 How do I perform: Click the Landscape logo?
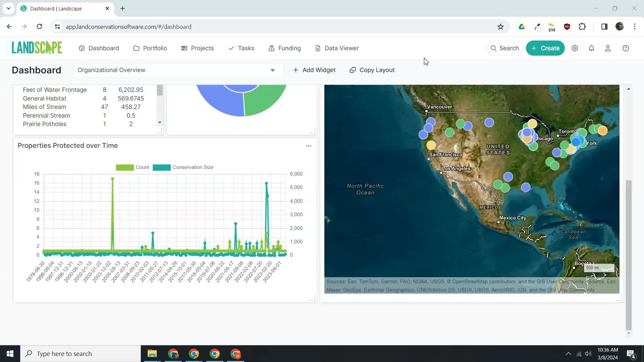point(37,48)
